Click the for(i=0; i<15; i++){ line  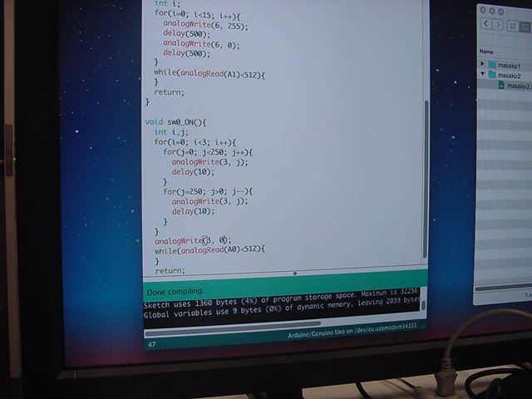click(197, 14)
